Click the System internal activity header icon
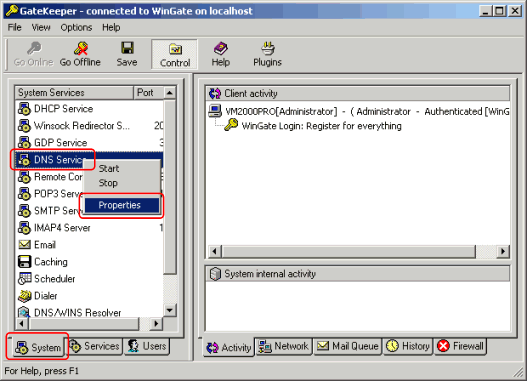 (x=215, y=274)
